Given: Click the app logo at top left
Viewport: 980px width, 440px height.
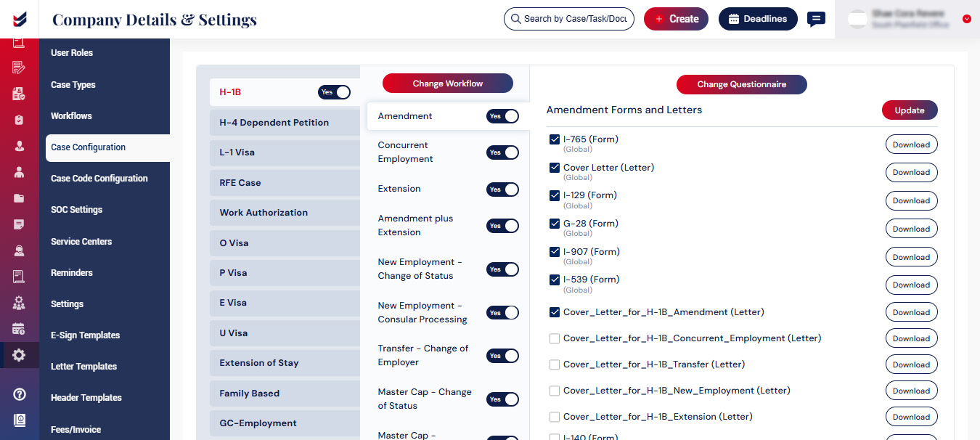Looking at the screenshot, I should [20, 19].
